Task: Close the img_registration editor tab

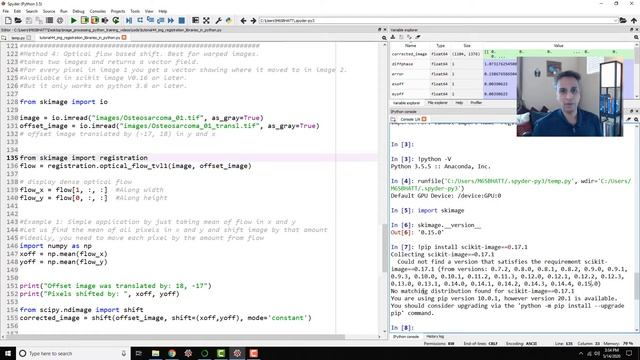Action: (124, 38)
